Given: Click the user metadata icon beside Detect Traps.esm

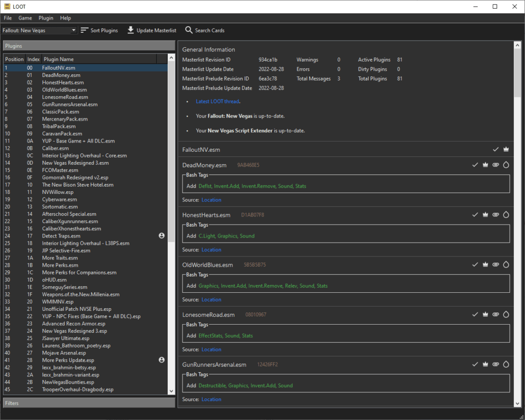Looking at the screenshot, I should coord(162,236).
